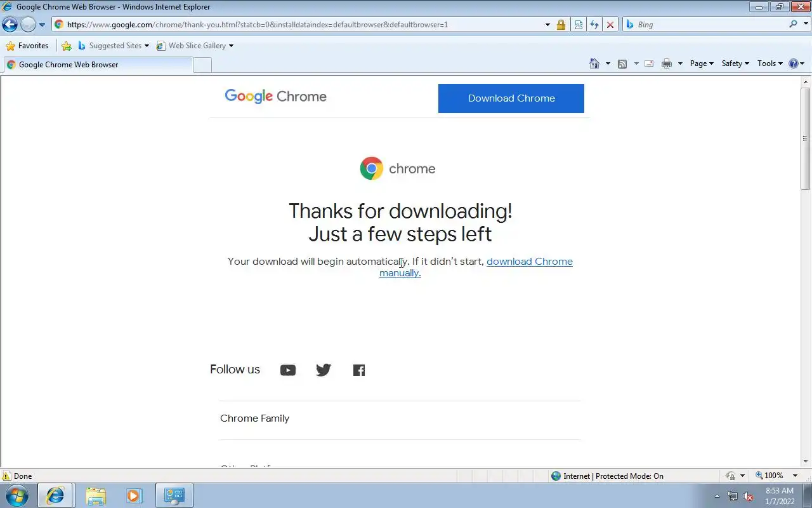This screenshot has width=812, height=508.
Task: Click the Back navigation arrow button
Action: [x=10, y=25]
